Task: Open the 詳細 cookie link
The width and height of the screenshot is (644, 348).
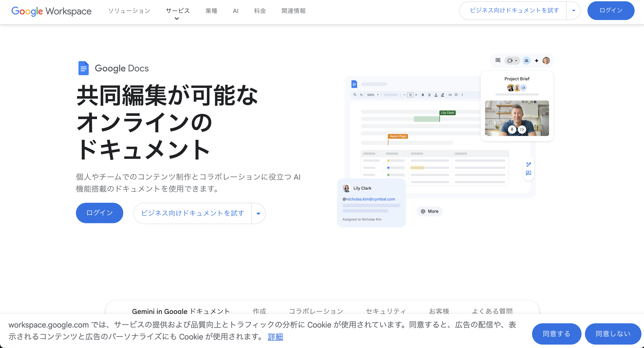Action: [275, 336]
